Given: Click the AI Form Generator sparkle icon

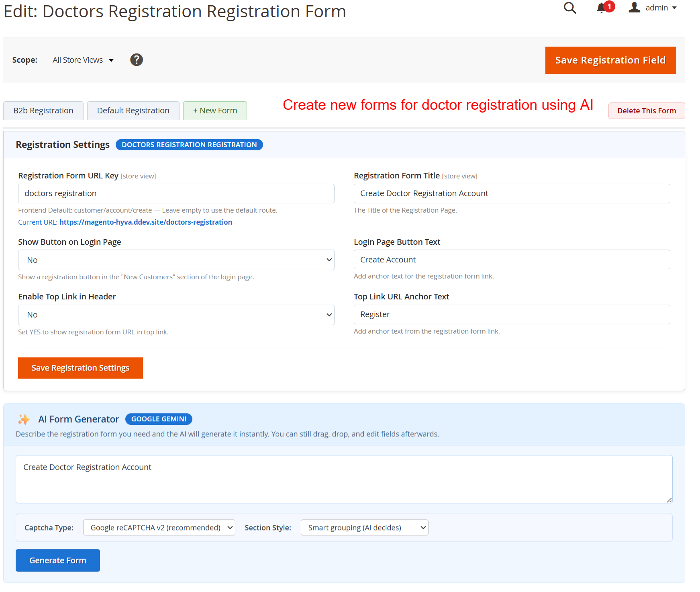Looking at the screenshot, I should click(24, 419).
